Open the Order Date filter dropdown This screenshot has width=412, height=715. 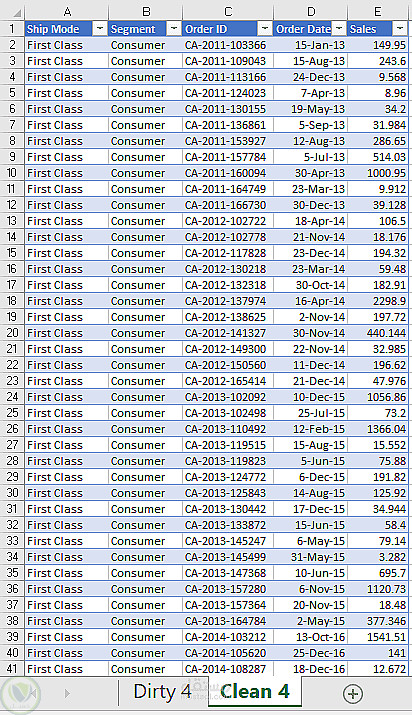click(339, 29)
